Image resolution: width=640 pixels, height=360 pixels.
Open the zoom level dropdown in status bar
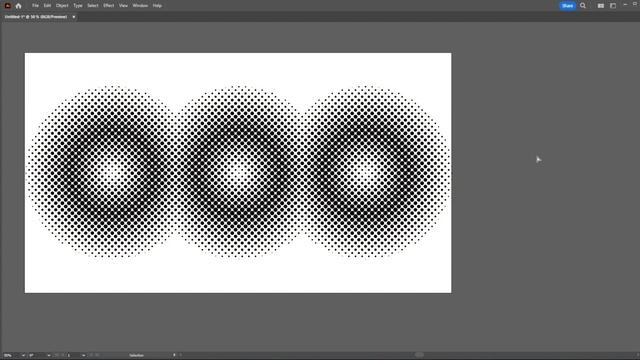[23, 355]
